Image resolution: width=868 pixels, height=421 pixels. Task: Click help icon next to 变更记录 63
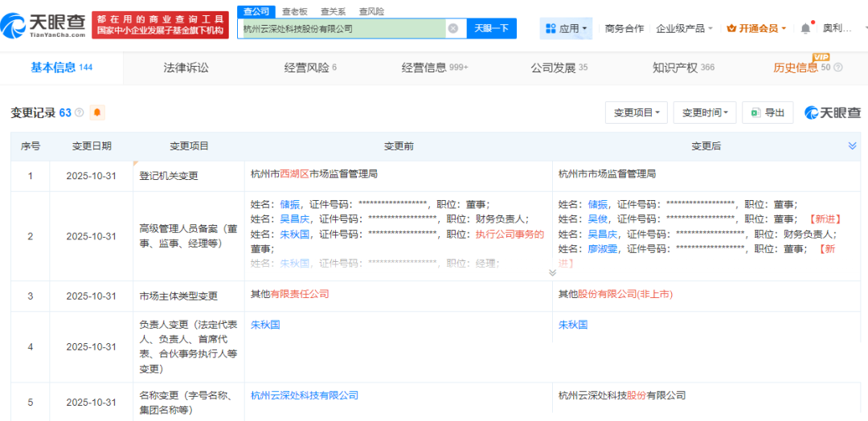coord(79,112)
